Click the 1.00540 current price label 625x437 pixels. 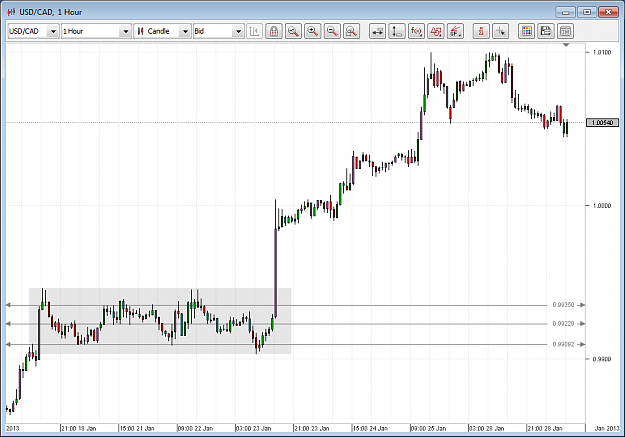point(602,122)
